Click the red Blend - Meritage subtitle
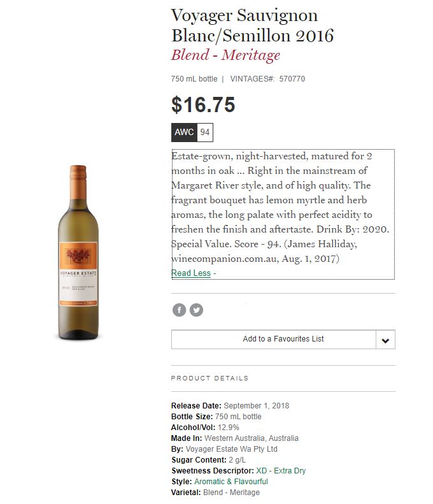The height and width of the screenshot is (504, 433). 225,55
